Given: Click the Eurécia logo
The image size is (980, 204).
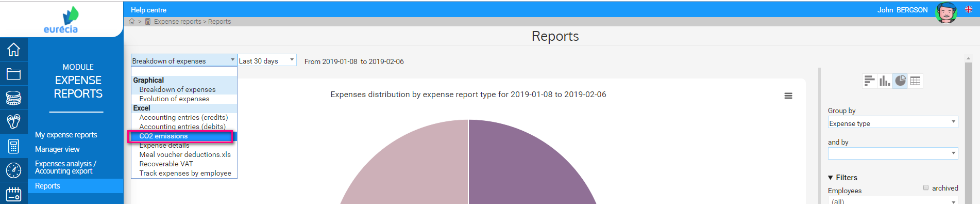Looking at the screenshot, I should [61, 20].
